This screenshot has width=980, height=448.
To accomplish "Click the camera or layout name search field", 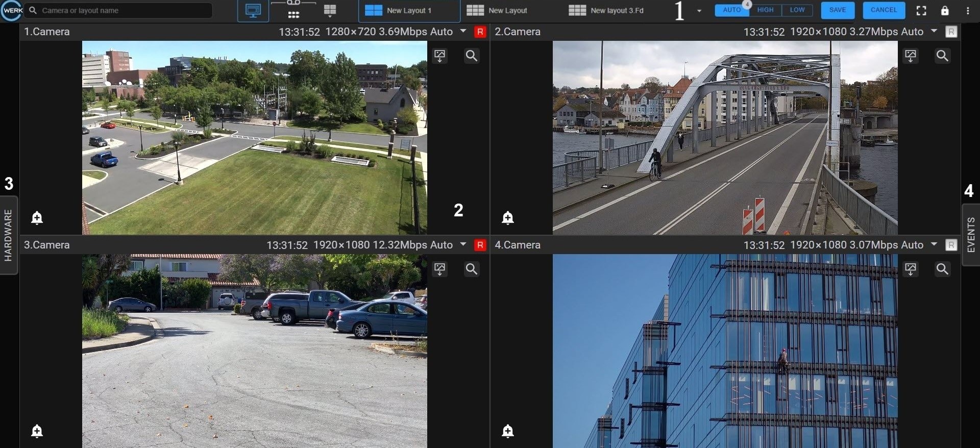I will (122, 11).
